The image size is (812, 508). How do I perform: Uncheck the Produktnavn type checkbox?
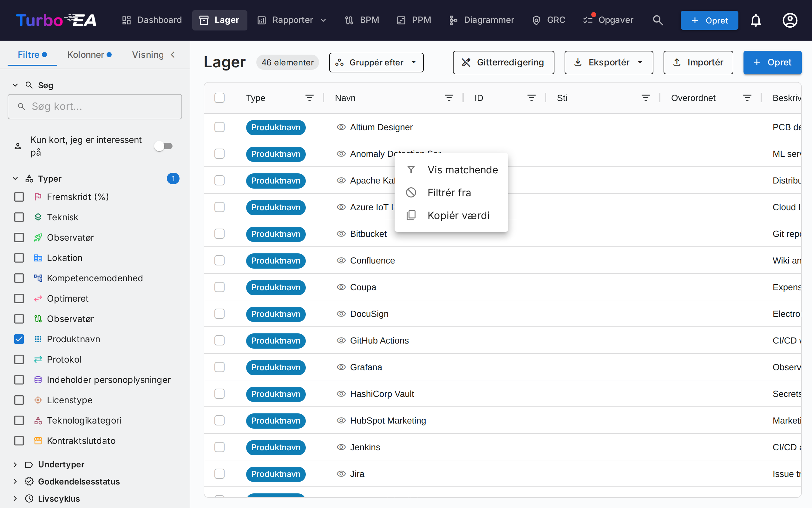tap(19, 339)
